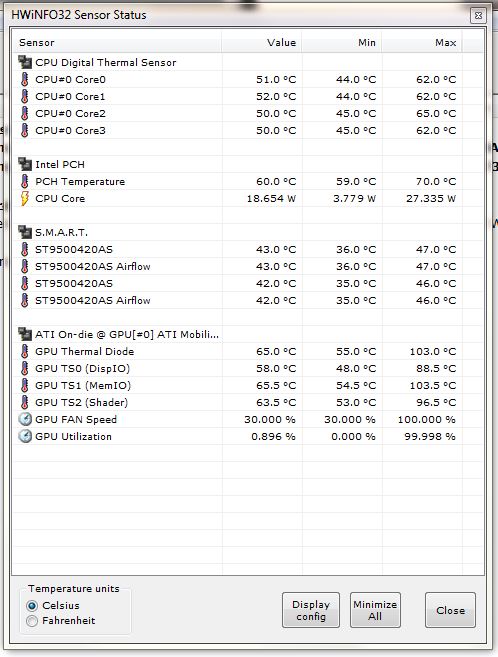
Task: Click thermometer icon beside GPU TS1 (MemIO)
Action: point(25,385)
